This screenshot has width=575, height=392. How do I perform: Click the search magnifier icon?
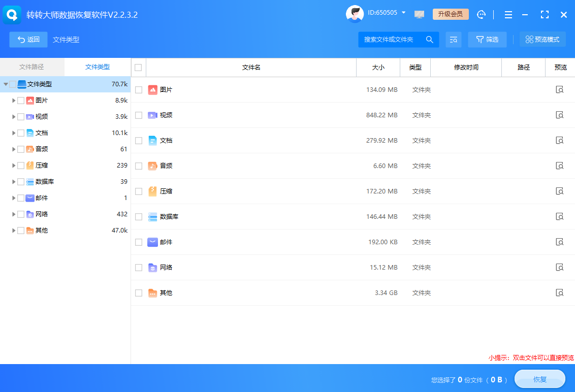coord(429,39)
